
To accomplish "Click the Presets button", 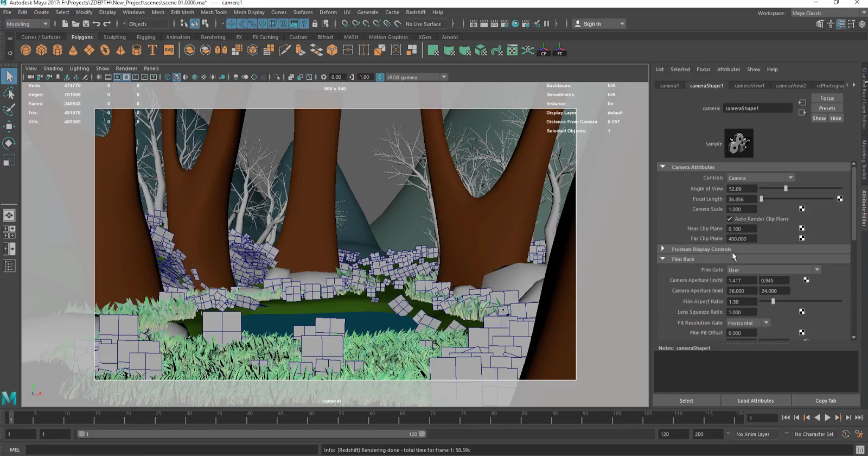I will pyautogui.click(x=827, y=109).
